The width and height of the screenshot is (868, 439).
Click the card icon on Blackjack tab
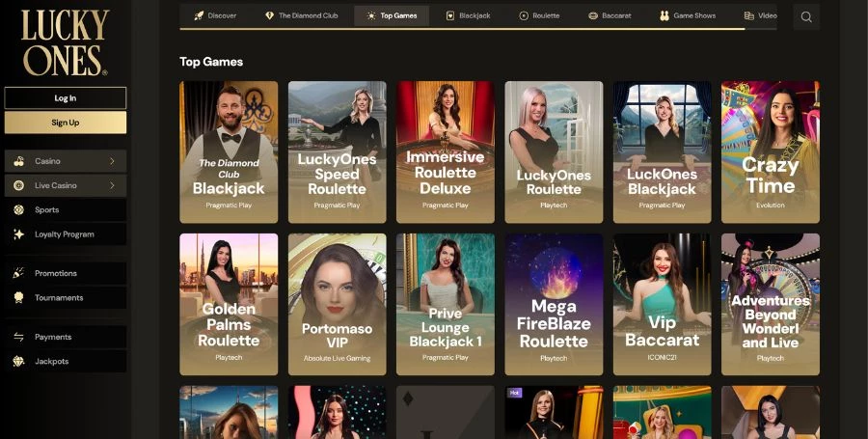(450, 15)
